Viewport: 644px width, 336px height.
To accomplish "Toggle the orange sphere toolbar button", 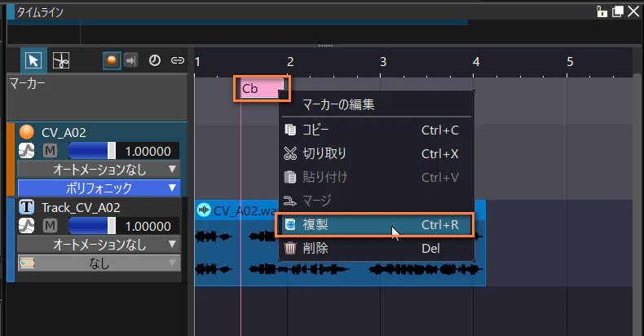I will point(112,60).
